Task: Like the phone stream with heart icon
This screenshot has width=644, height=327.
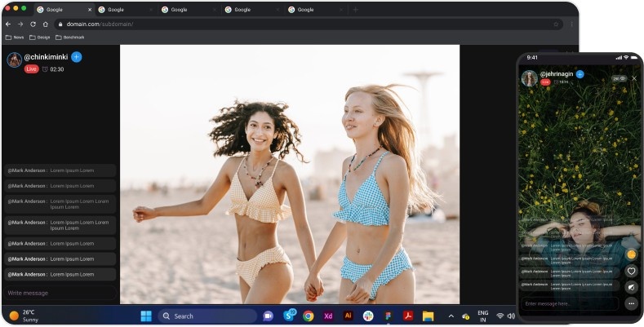Action: (x=631, y=271)
